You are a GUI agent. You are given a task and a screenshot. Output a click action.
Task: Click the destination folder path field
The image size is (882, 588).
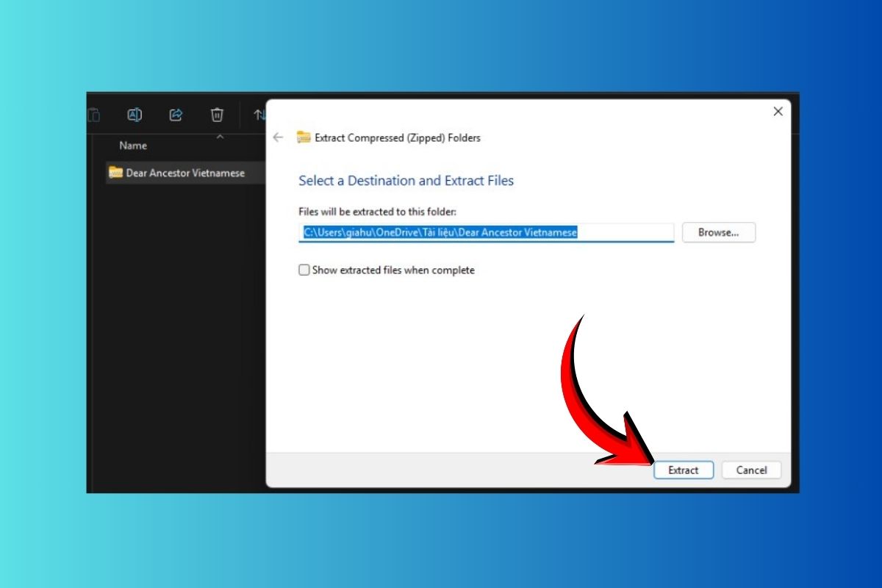pos(486,232)
